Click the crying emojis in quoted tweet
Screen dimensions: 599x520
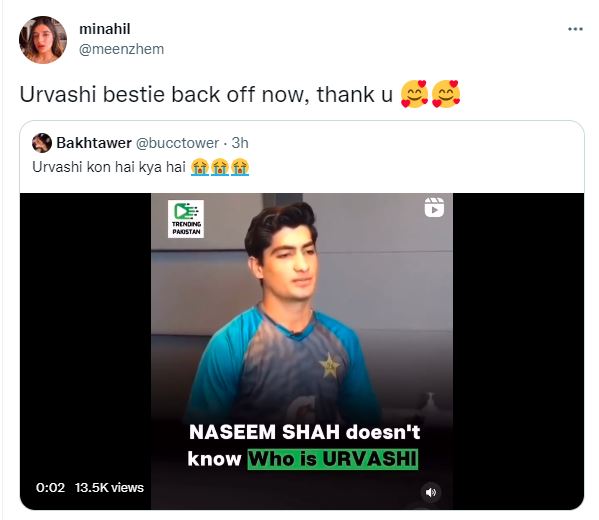pyautogui.click(x=220, y=167)
